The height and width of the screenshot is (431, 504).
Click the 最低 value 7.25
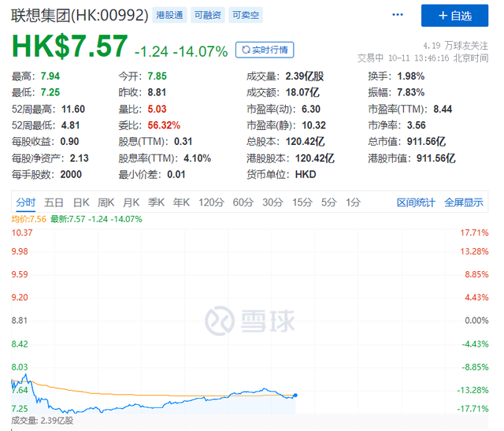[50, 93]
